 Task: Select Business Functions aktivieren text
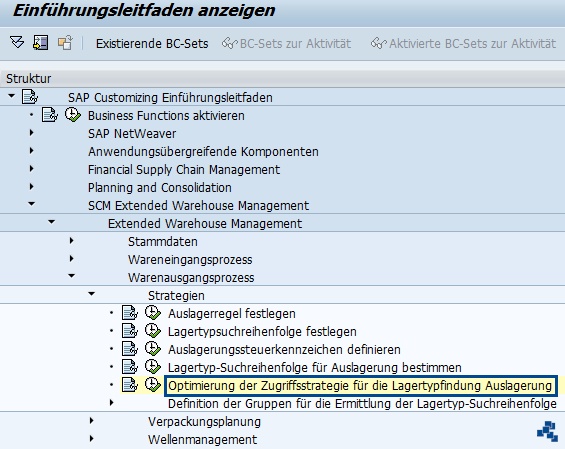pos(166,116)
